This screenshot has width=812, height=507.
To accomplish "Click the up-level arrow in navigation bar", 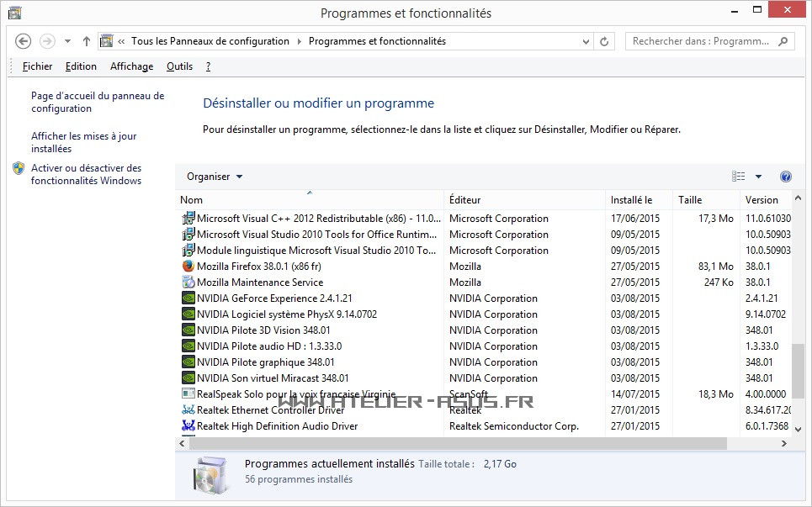I will click(87, 41).
